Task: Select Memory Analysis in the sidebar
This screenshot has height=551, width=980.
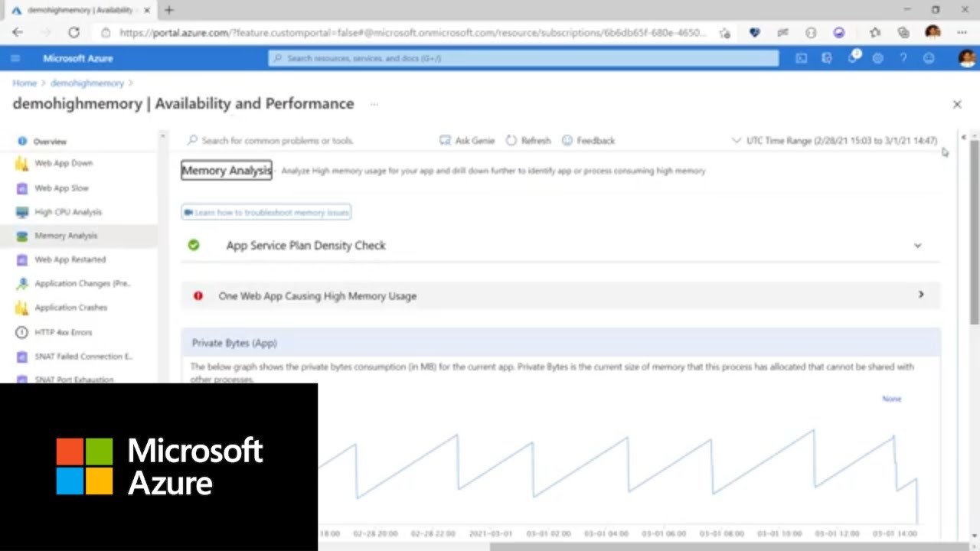Action: (79, 236)
